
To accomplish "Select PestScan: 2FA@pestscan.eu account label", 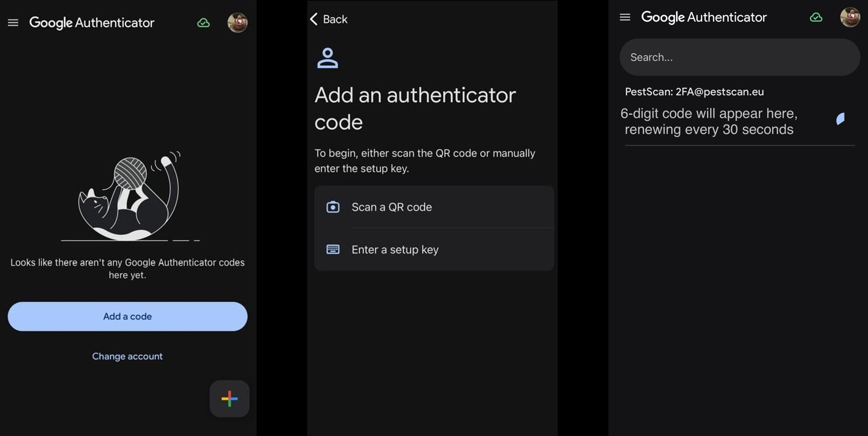I will [694, 92].
